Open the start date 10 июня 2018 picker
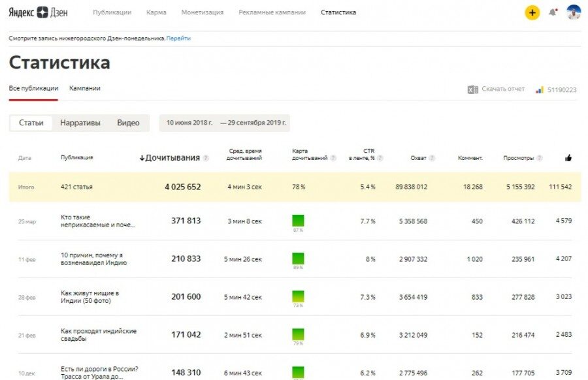588x380 pixels. (x=189, y=123)
